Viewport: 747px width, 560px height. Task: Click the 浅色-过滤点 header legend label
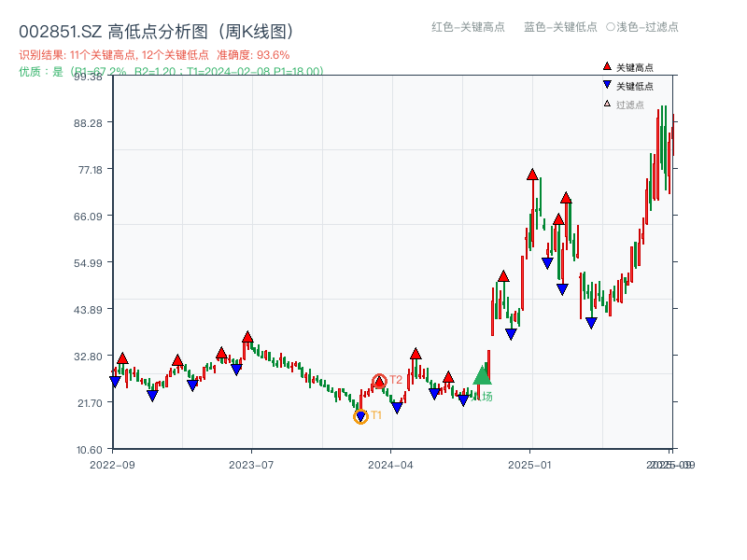coord(647,27)
